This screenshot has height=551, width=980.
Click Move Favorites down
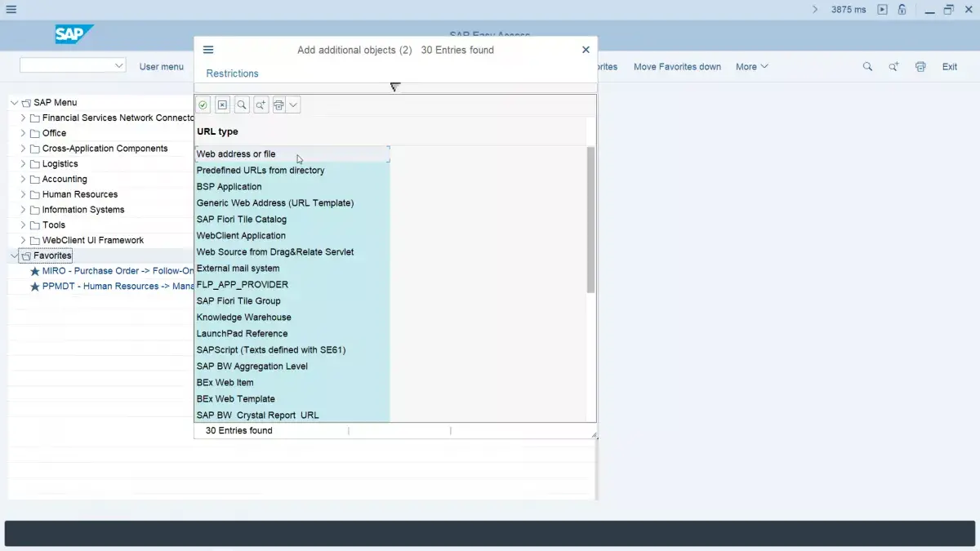click(x=677, y=67)
